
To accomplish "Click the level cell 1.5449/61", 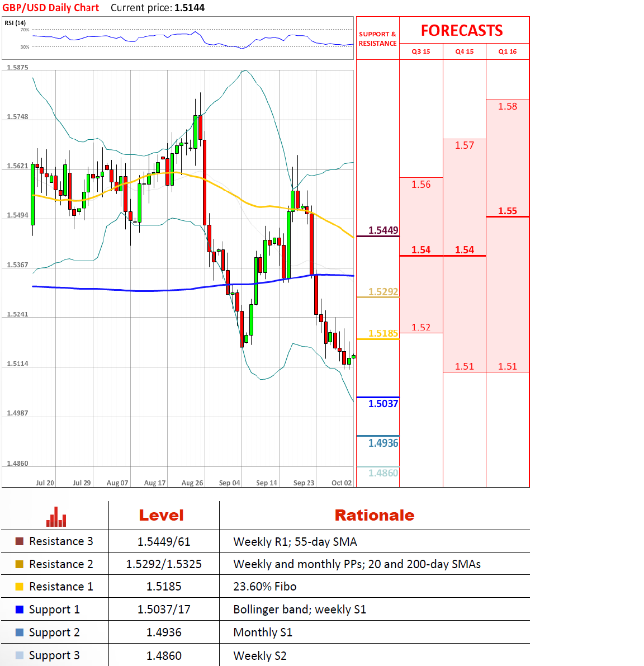I will 164,542.
